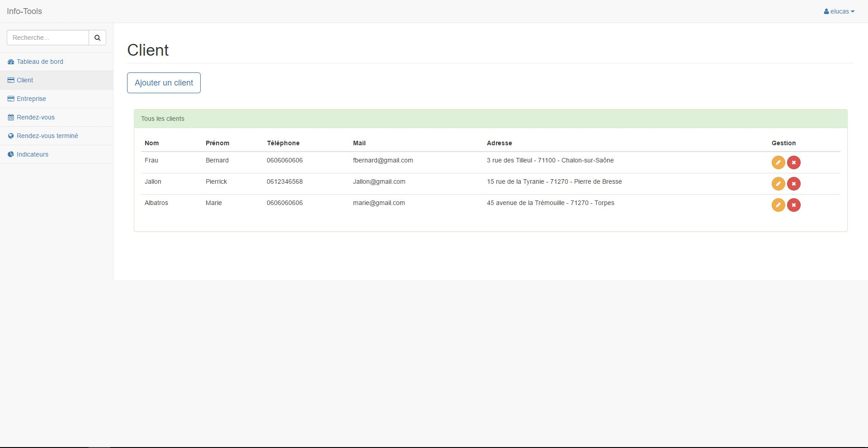
Task: Open Tableau de bord menu entry
Action: click(x=57, y=62)
